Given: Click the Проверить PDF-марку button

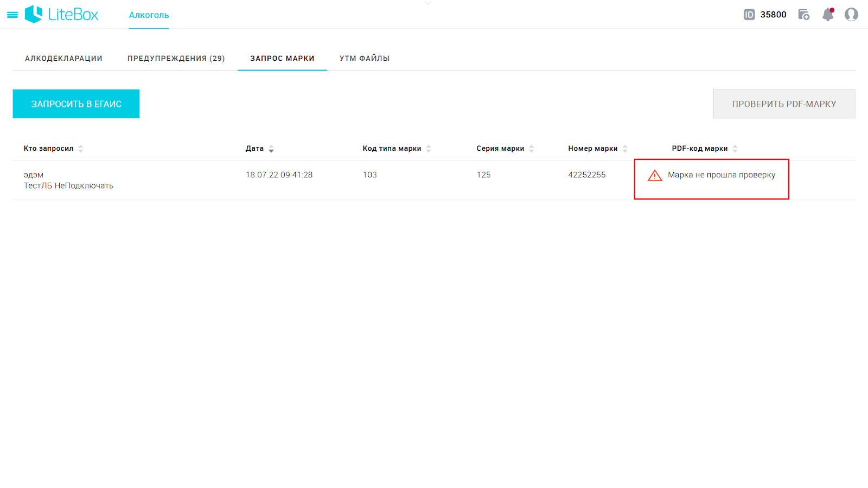Looking at the screenshot, I should point(784,104).
